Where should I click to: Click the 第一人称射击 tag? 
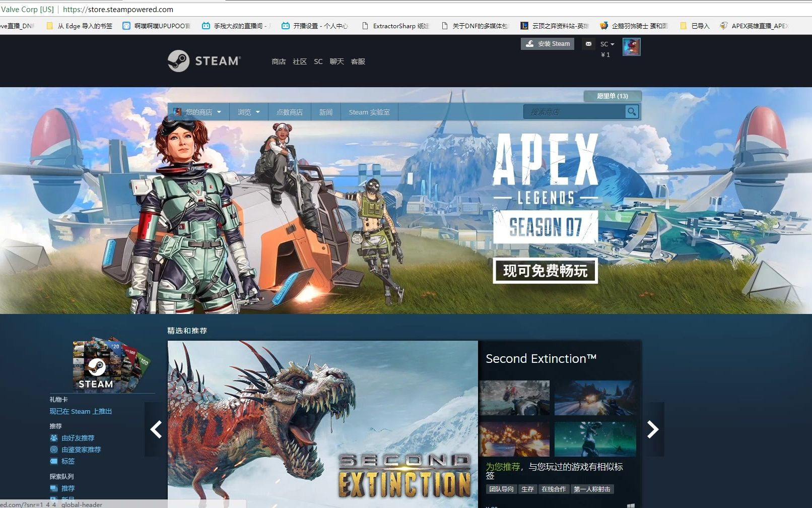(x=592, y=489)
